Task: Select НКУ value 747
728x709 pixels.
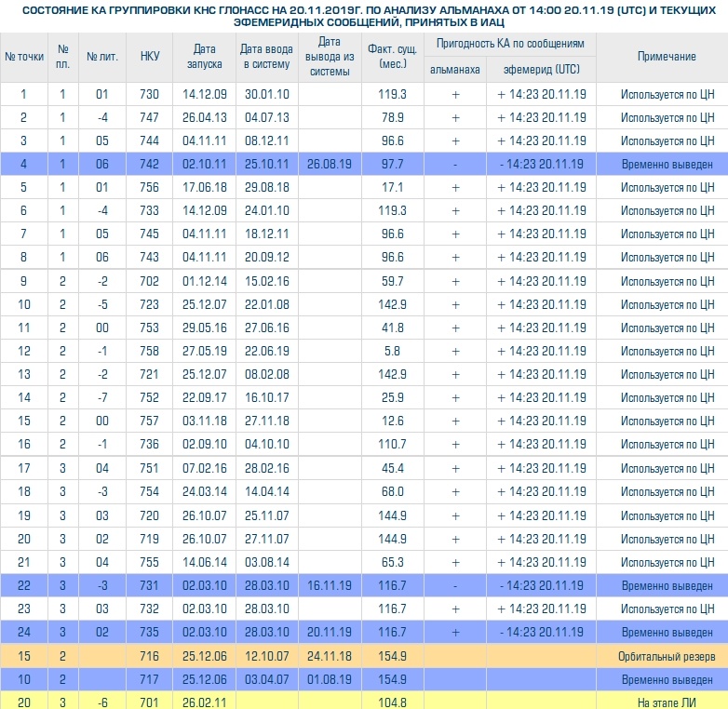Action: click(x=150, y=118)
